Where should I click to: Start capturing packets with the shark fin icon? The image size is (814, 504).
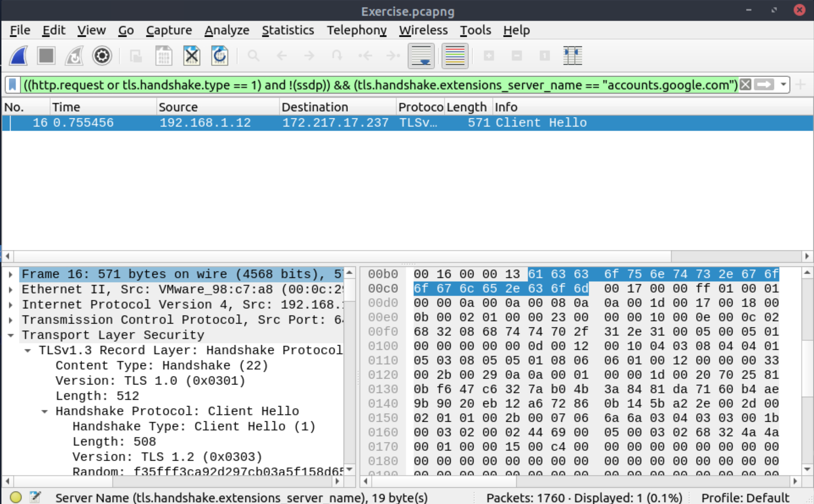point(19,55)
